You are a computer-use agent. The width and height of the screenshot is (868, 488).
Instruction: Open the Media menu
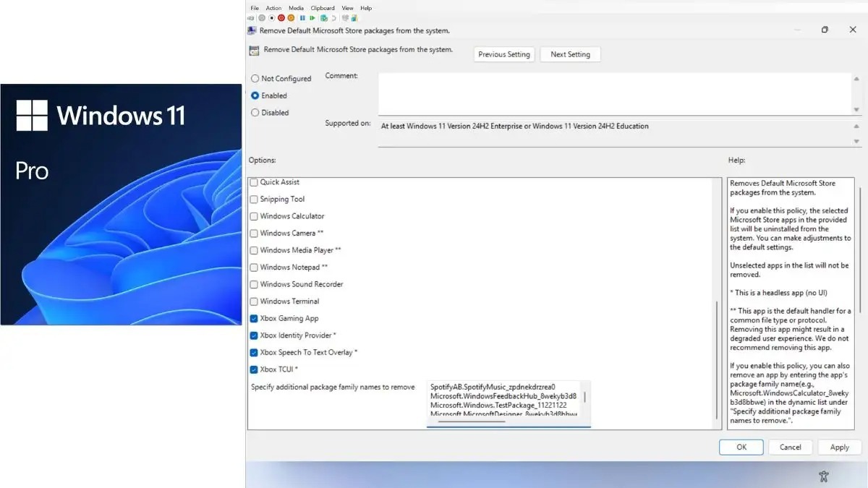[x=296, y=8]
